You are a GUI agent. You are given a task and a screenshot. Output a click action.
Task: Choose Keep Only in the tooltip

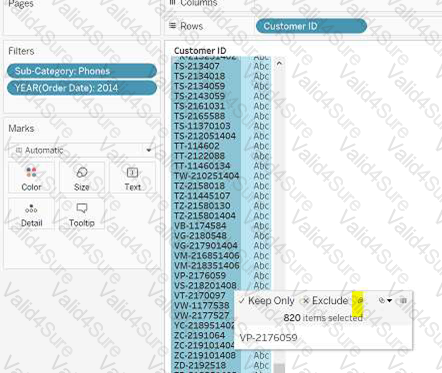point(267,301)
